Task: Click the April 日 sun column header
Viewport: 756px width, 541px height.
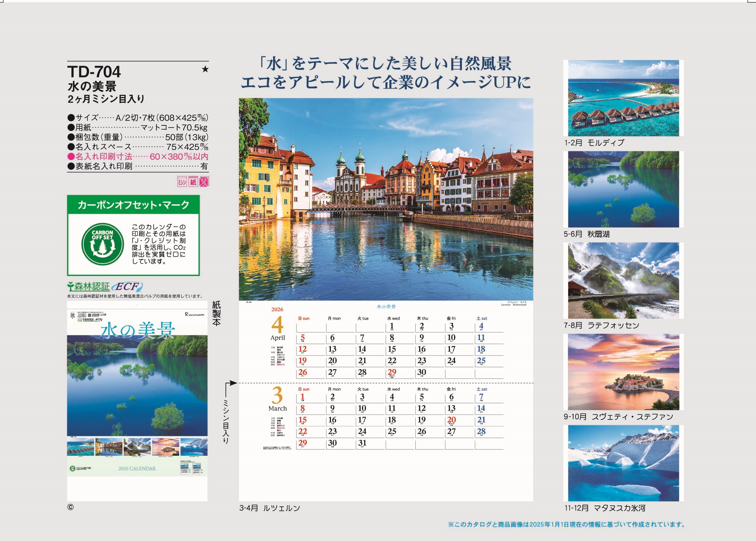Action: coord(304,319)
